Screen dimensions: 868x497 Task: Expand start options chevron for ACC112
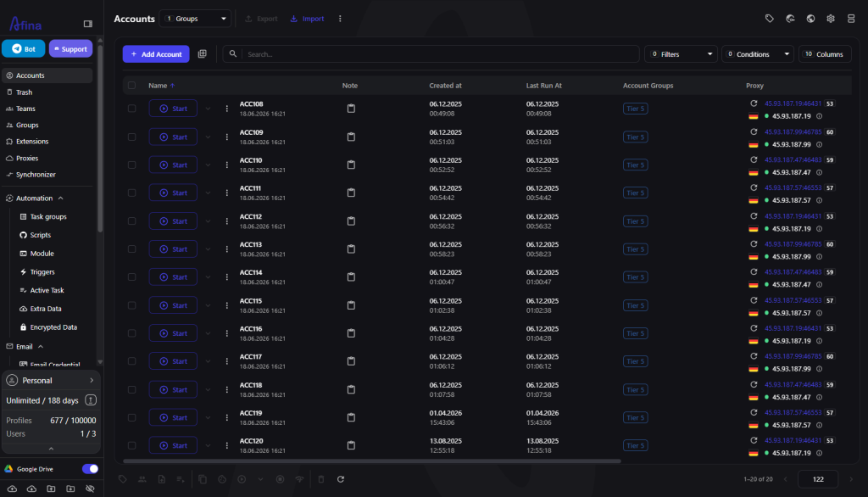coord(208,221)
